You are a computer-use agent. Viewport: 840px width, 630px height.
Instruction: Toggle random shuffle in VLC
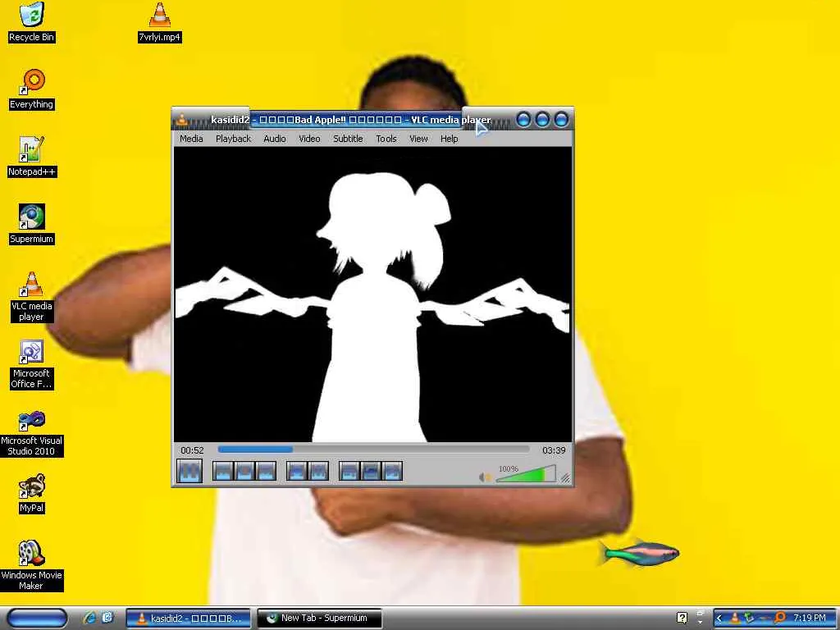391,471
